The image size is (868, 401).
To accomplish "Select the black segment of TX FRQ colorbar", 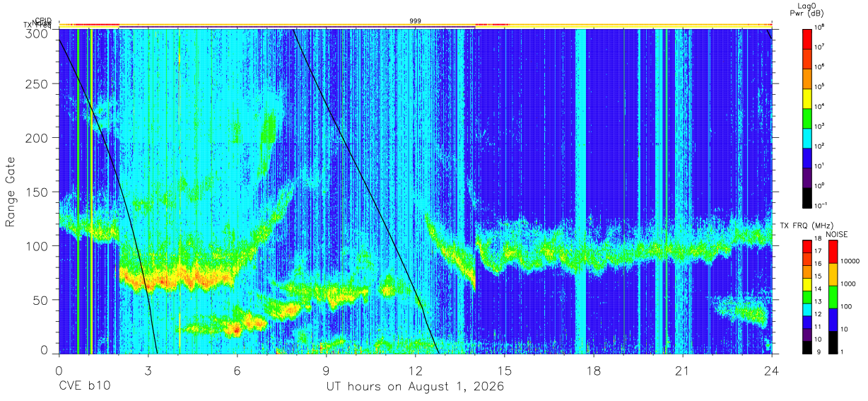I will 808,346.
